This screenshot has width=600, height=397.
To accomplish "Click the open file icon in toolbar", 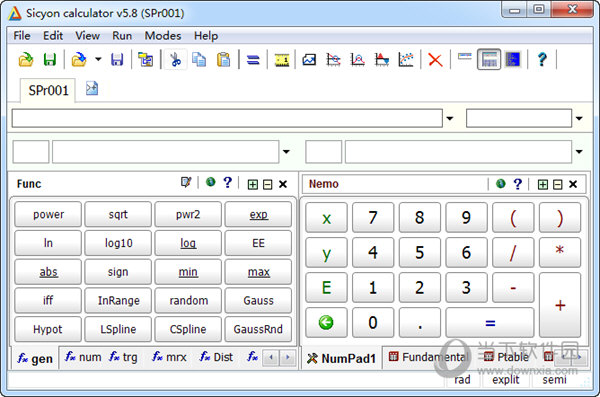I will 26,60.
